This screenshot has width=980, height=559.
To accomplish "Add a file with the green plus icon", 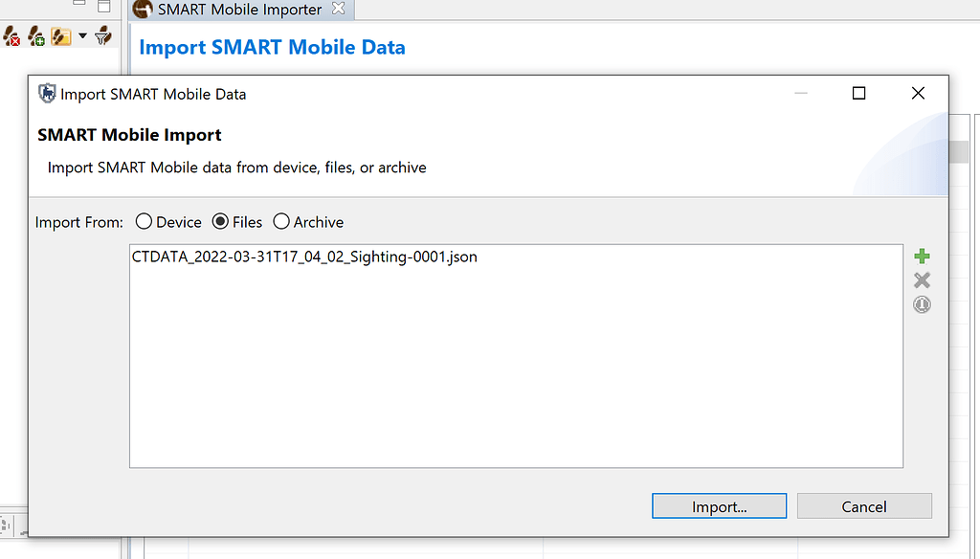I will pyautogui.click(x=922, y=257).
